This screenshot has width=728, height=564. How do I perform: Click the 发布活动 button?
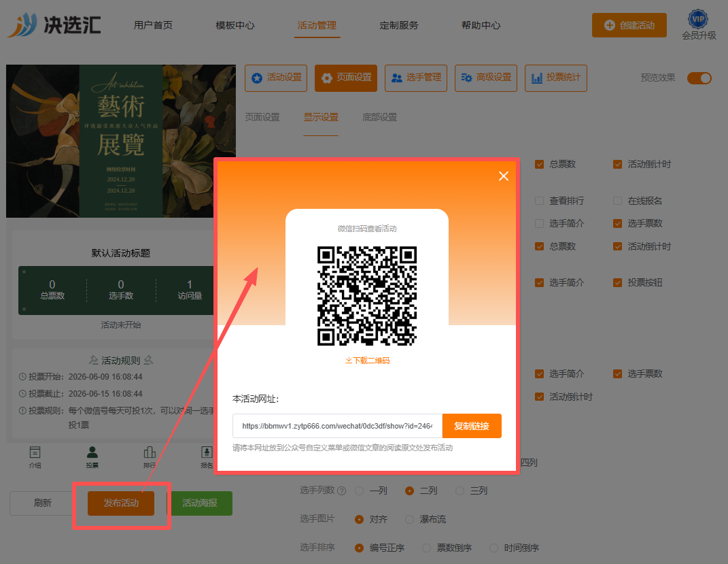[121, 503]
